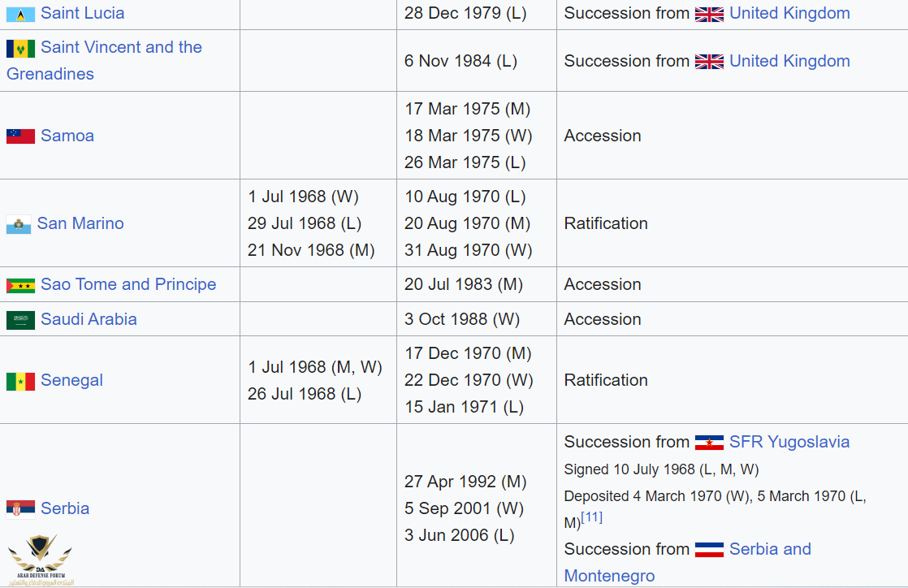Click the San Marino flag icon
The width and height of the screenshot is (908, 588).
pyautogui.click(x=19, y=224)
